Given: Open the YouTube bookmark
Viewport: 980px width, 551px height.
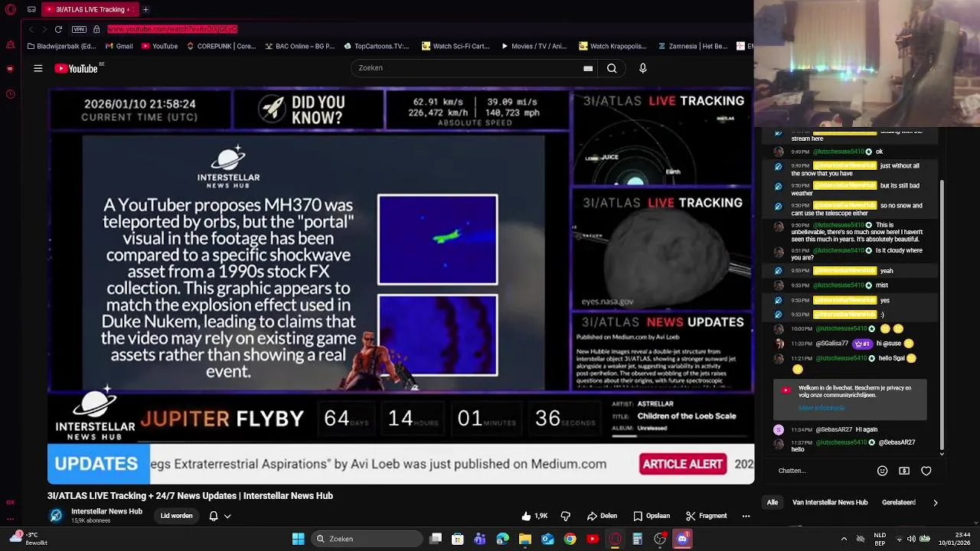Looking at the screenshot, I should (x=159, y=46).
